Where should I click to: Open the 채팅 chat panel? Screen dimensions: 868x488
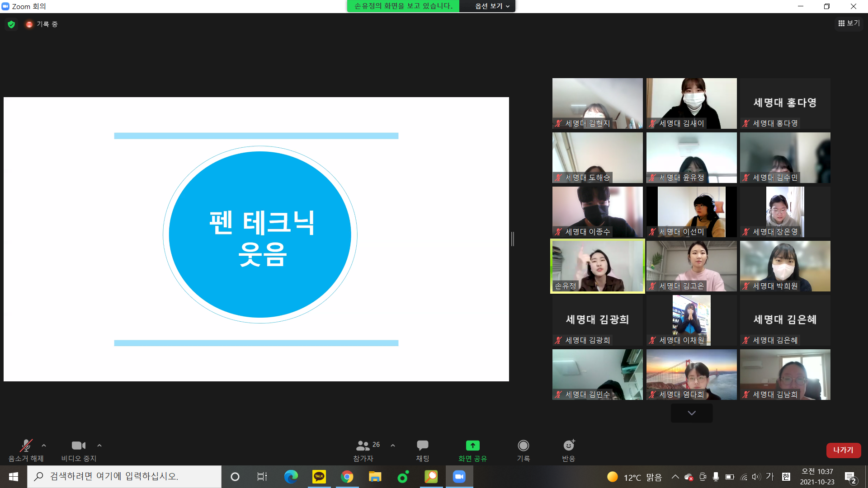[423, 450]
